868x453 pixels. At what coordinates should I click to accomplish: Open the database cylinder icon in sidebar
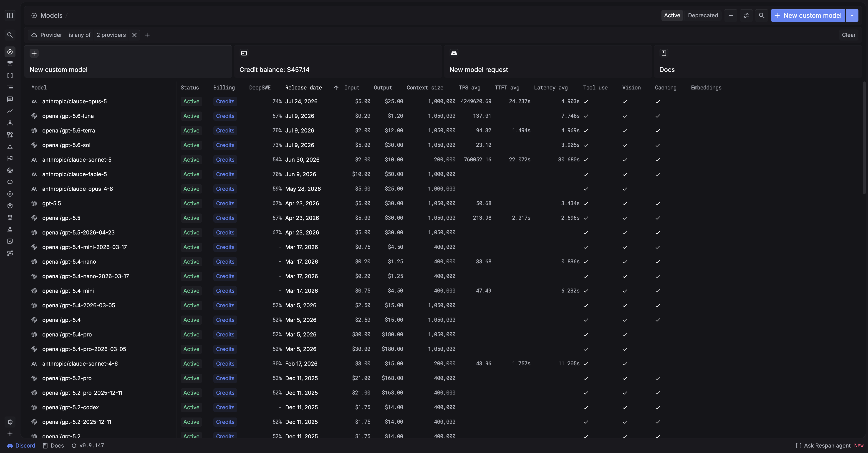click(10, 218)
